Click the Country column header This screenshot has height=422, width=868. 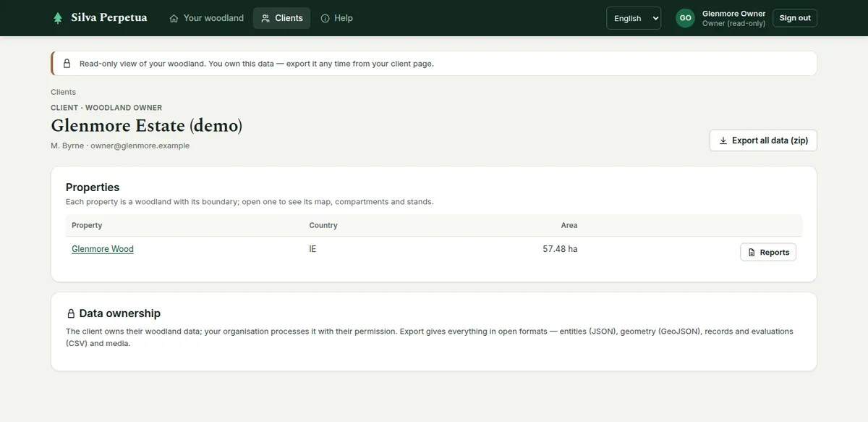coord(323,225)
